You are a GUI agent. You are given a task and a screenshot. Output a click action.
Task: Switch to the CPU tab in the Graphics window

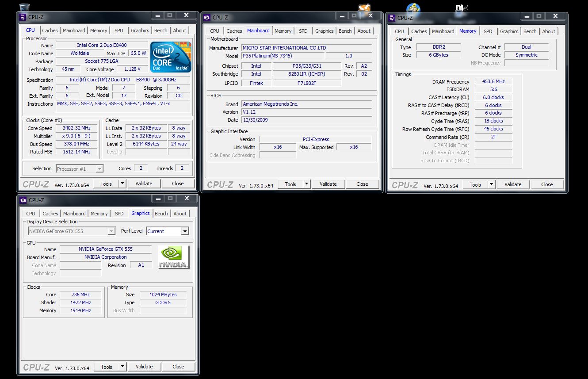click(x=31, y=214)
